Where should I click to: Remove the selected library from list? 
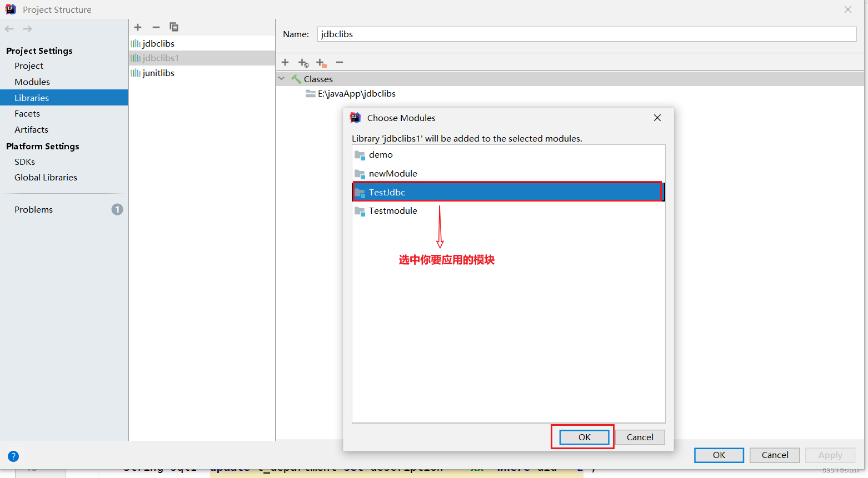point(156,27)
